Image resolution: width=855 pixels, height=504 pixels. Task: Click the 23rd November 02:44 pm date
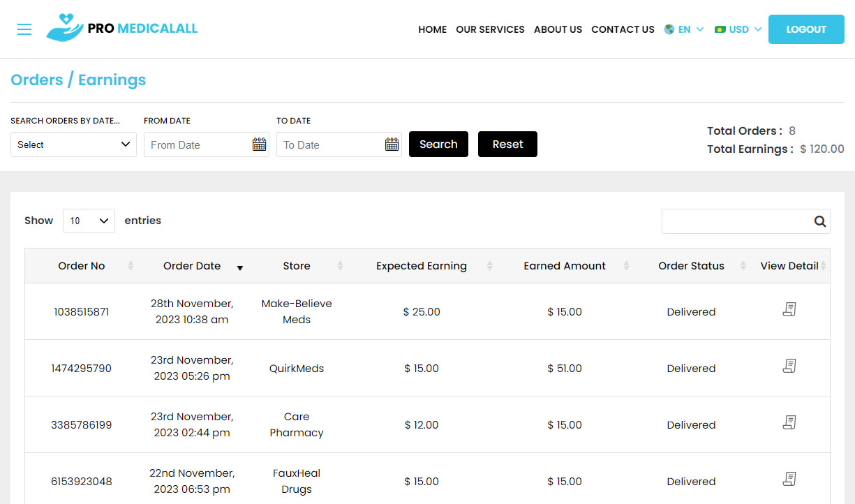pos(192,425)
